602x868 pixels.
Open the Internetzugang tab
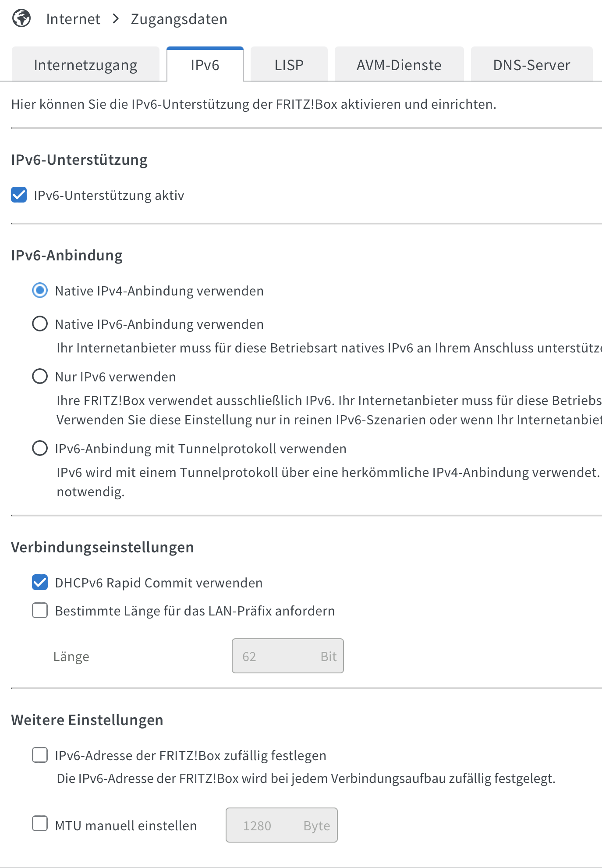point(85,64)
